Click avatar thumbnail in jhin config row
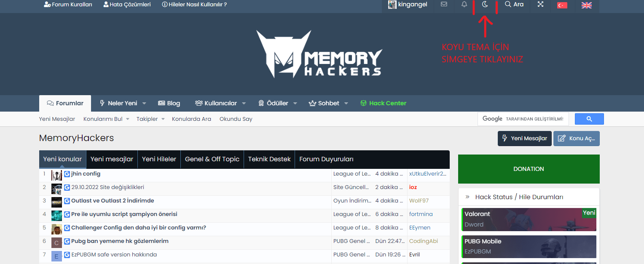Screen dimensions: 644x264 click(x=56, y=175)
